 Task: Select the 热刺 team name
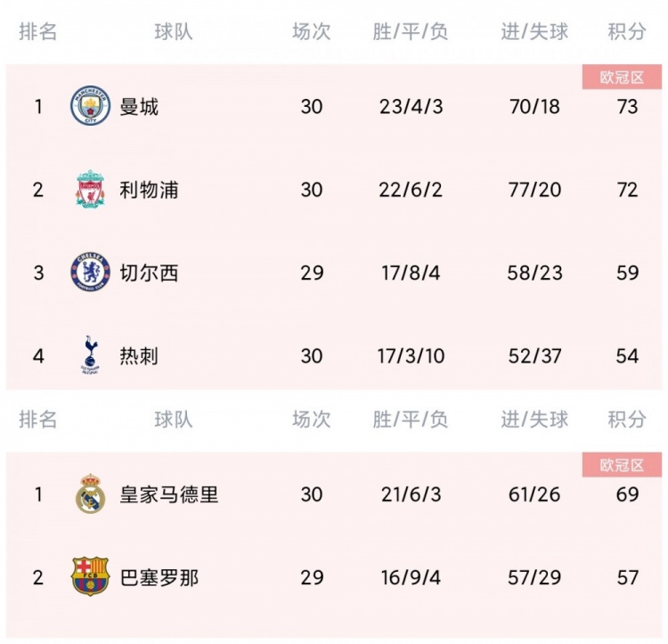coord(139,356)
